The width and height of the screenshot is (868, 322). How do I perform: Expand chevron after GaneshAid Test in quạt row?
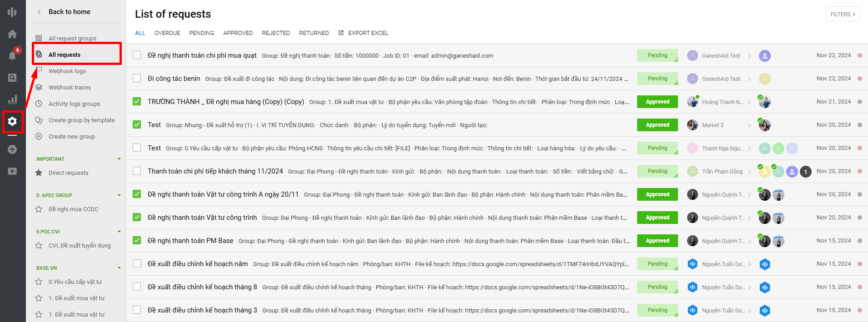click(x=749, y=56)
